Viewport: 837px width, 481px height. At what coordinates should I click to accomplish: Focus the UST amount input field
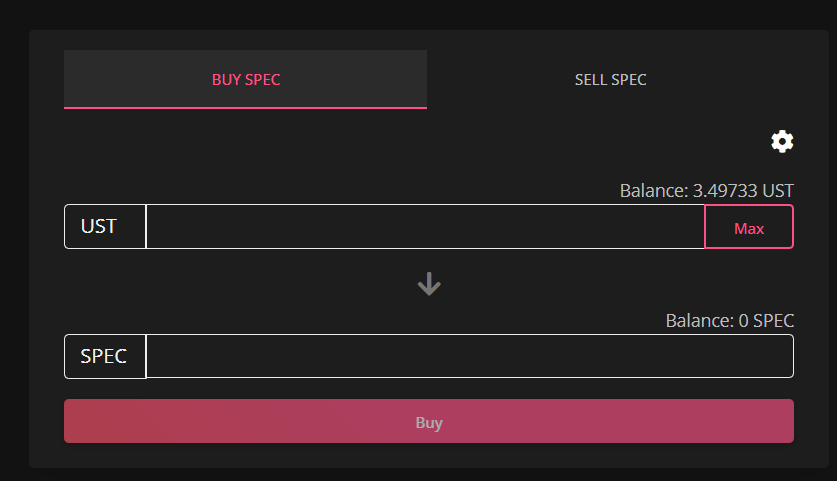pos(425,226)
